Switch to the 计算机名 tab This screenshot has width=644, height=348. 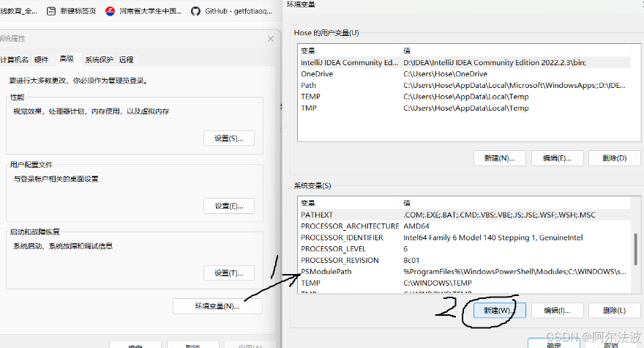[x=15, y=59]
